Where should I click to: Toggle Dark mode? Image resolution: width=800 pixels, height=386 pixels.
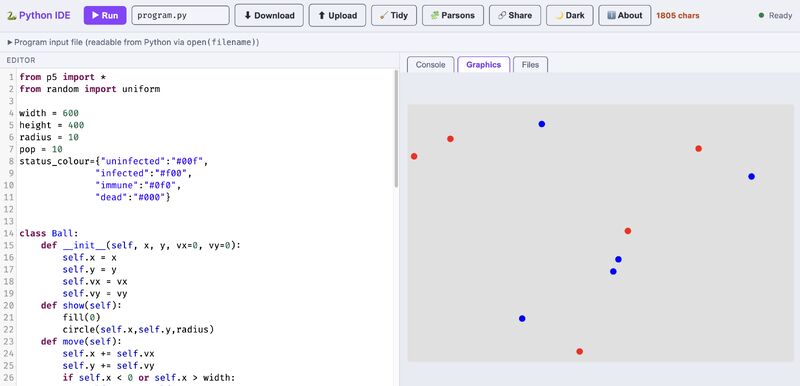coord(569,15)
